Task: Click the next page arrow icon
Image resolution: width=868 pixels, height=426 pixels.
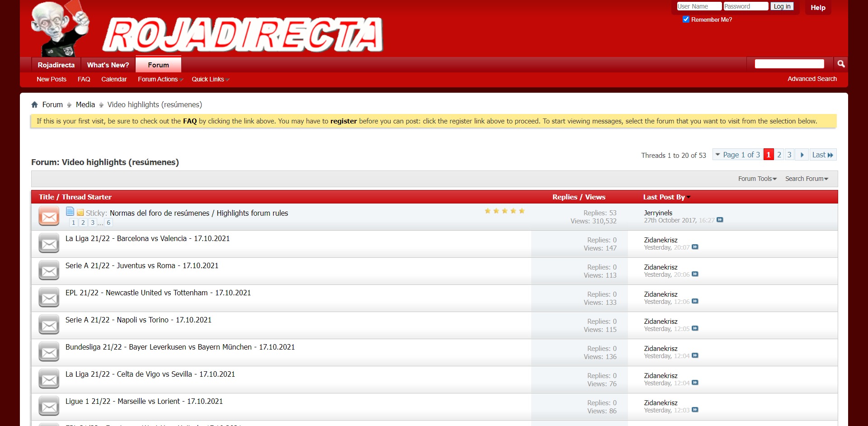Action: (802, 155)
